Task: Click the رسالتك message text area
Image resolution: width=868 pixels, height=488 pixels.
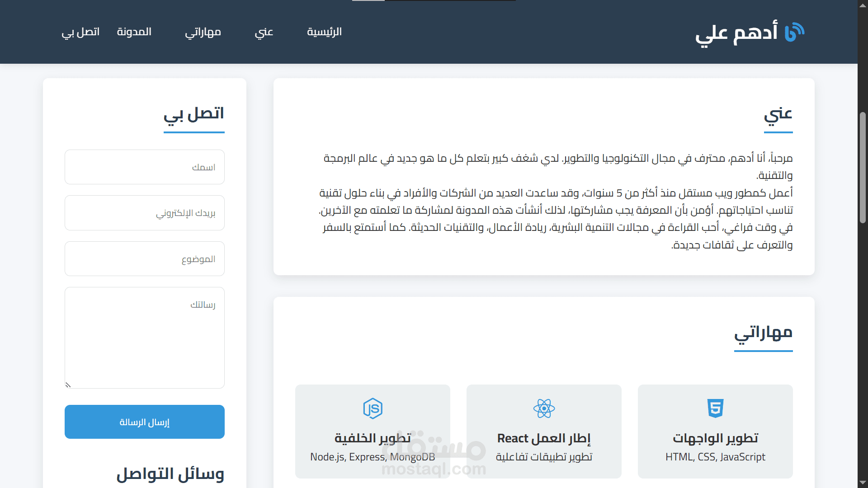Action: pyautogui.click(x=145, y=338)
